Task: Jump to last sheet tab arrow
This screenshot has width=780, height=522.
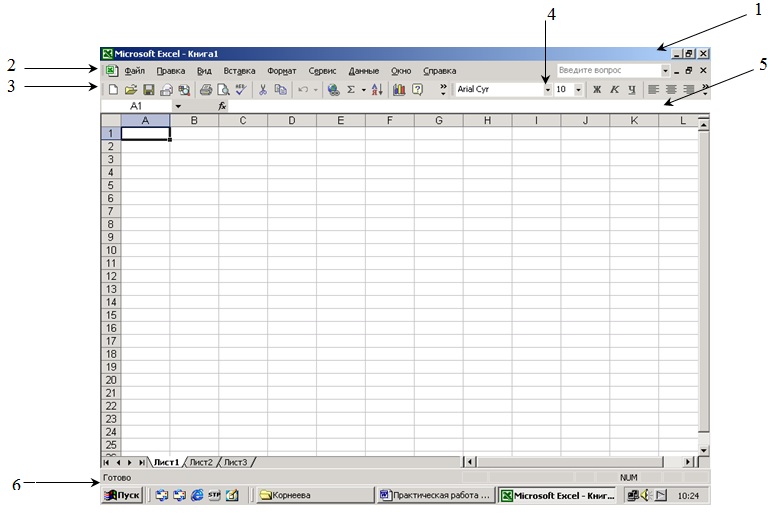Action: pyautogui.click(x=141, y=462)
